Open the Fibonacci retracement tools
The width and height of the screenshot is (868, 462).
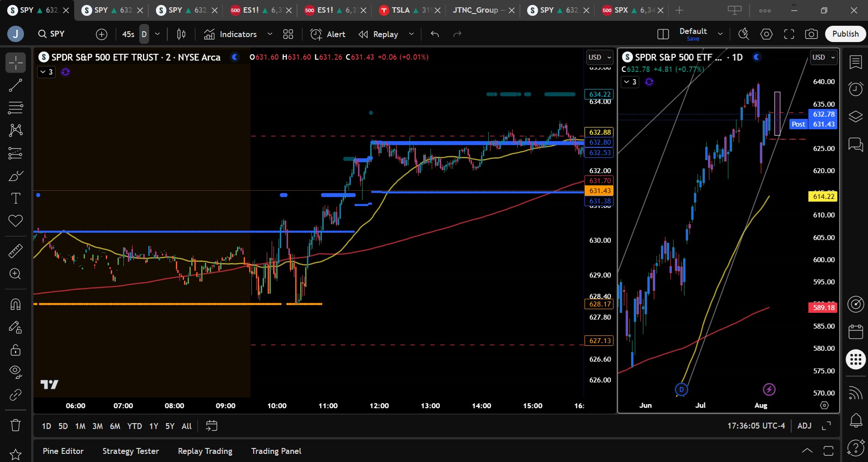click(15, 108)
